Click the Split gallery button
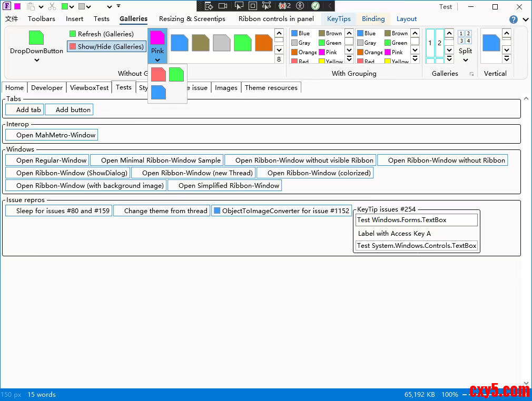The width and height of the screenshot is (532, 401). click(465, 51)
